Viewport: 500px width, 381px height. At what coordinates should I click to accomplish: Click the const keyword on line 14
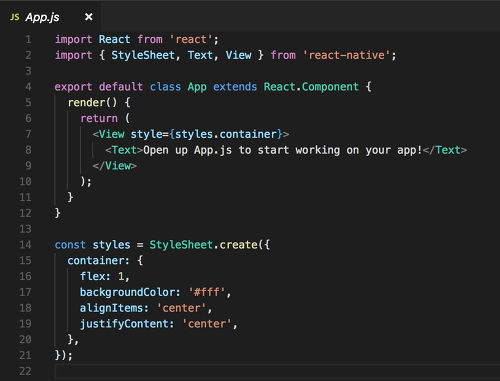[x=70, y=245]
